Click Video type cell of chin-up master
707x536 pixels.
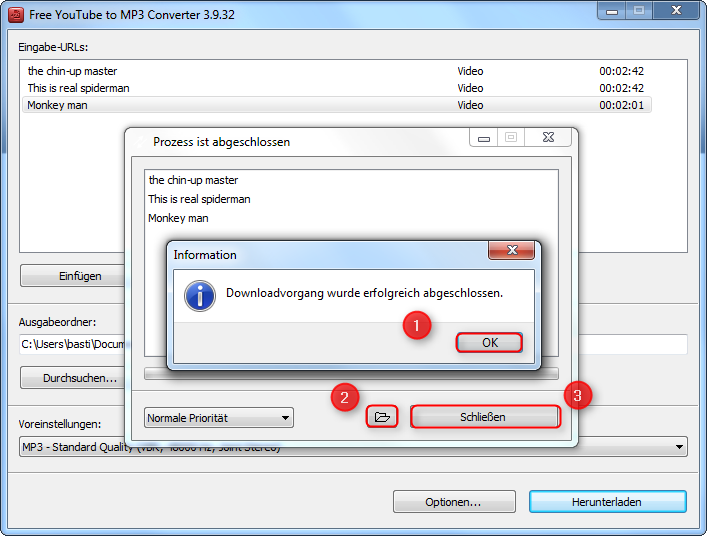[470, 71]
